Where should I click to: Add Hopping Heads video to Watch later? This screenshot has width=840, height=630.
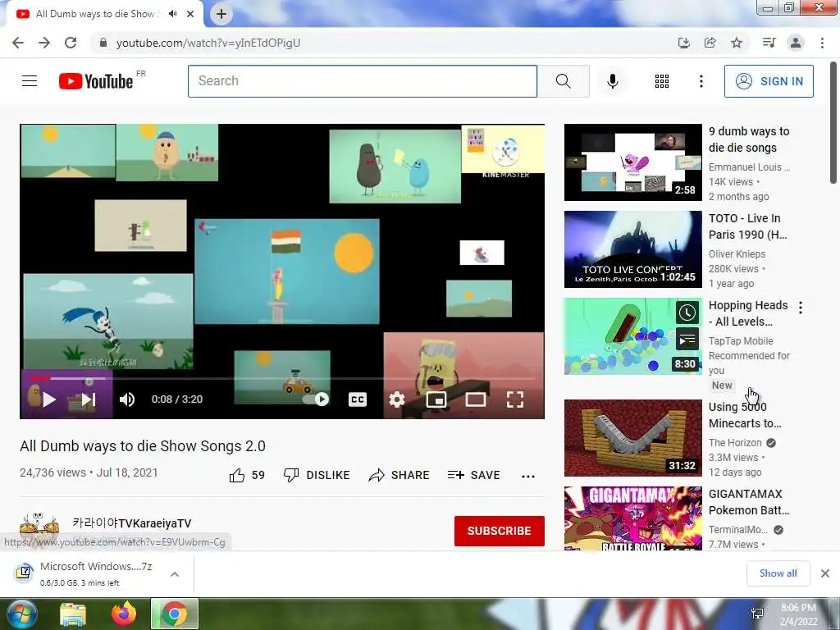pos(687,313)
